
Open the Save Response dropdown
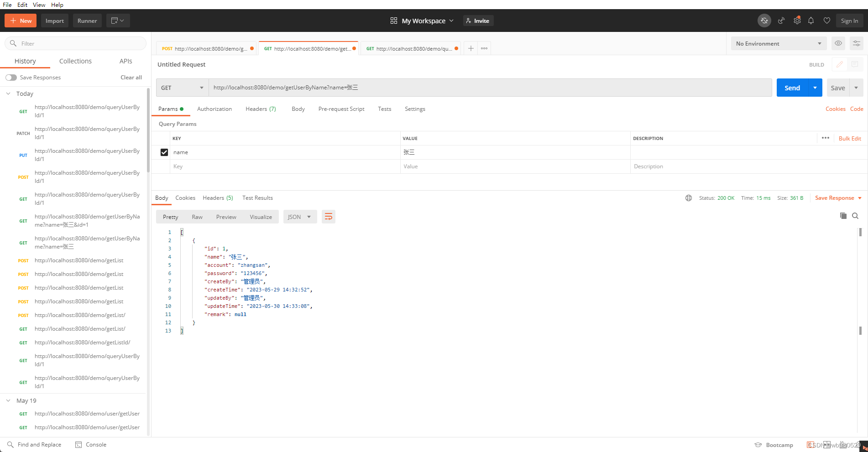[838, 198]
